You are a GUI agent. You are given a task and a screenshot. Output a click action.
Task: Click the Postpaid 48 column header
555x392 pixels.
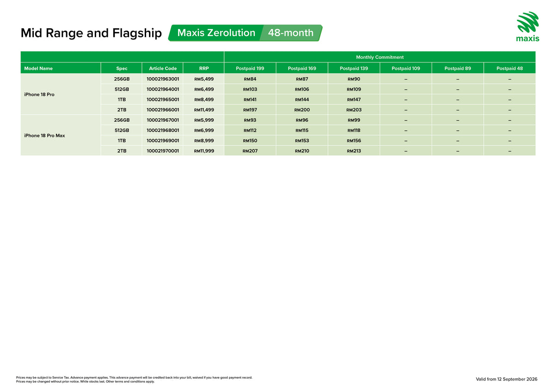510,68
